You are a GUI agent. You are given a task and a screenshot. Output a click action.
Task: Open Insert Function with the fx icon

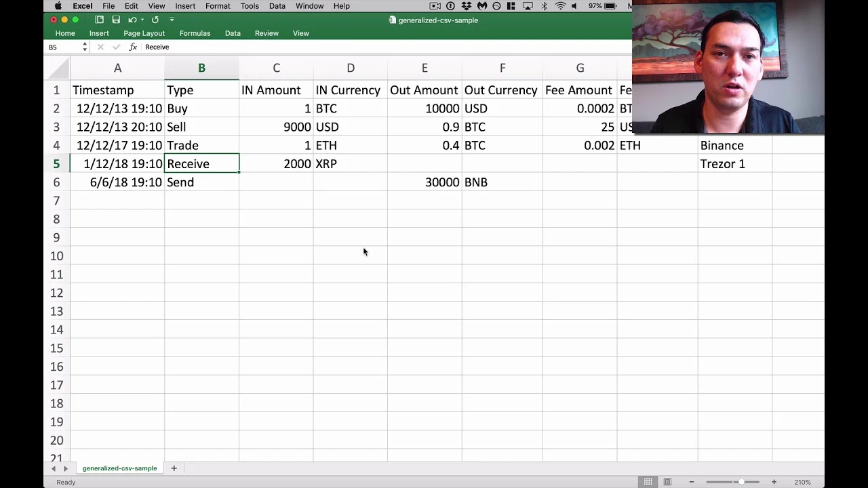coord(132,47)
